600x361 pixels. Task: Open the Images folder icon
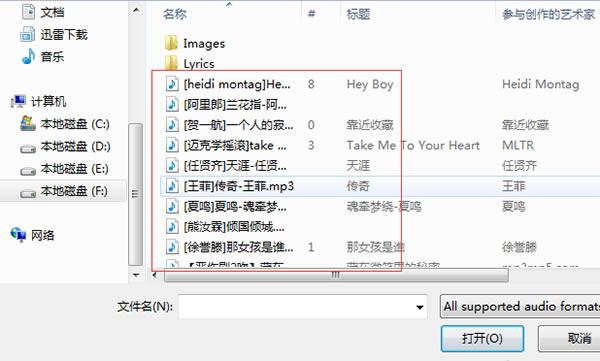click(171, 43)
